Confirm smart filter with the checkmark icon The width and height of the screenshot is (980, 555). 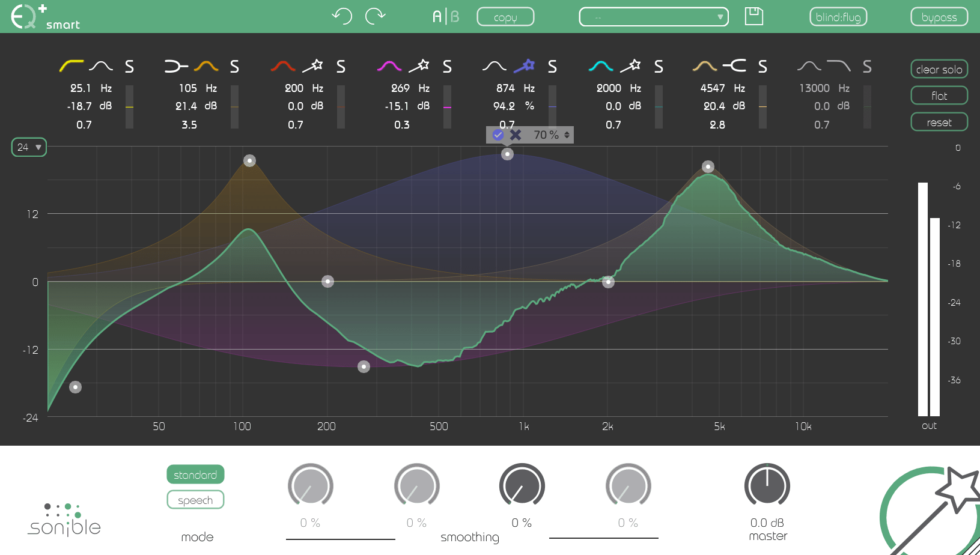pos(498,135)
